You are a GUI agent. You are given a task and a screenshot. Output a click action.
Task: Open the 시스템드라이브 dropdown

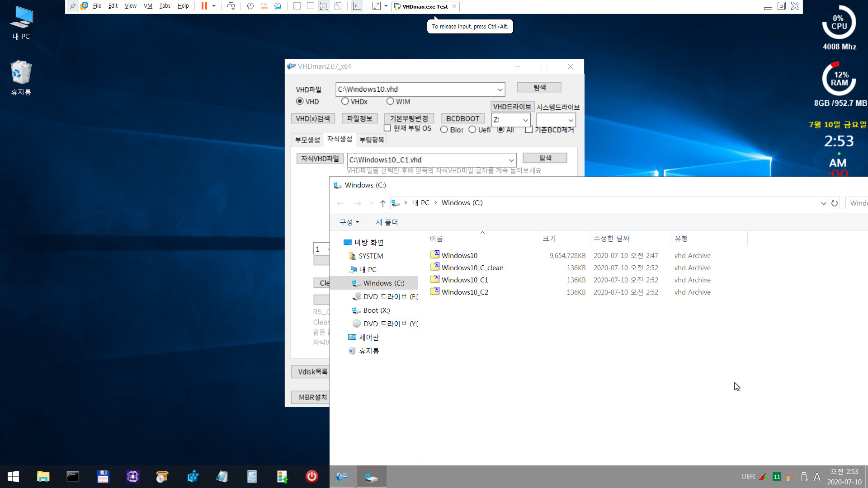click(x=571, y=120)
